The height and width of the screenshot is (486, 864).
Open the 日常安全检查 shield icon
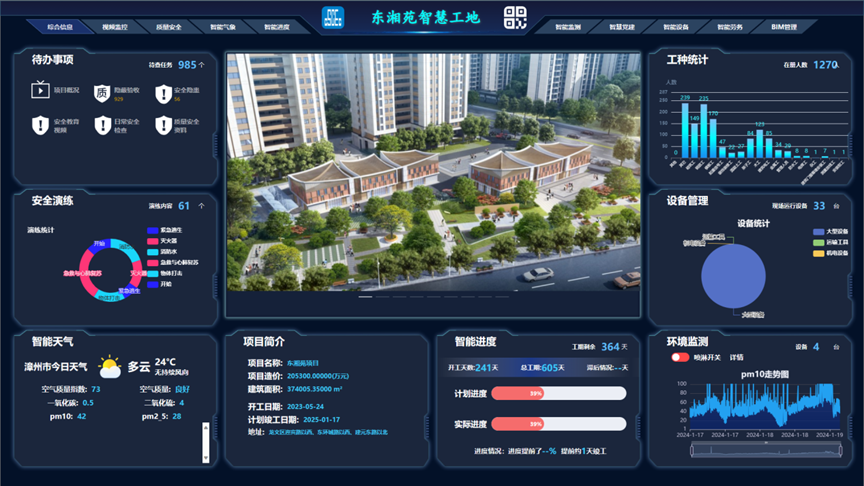(x=102, y=125)
